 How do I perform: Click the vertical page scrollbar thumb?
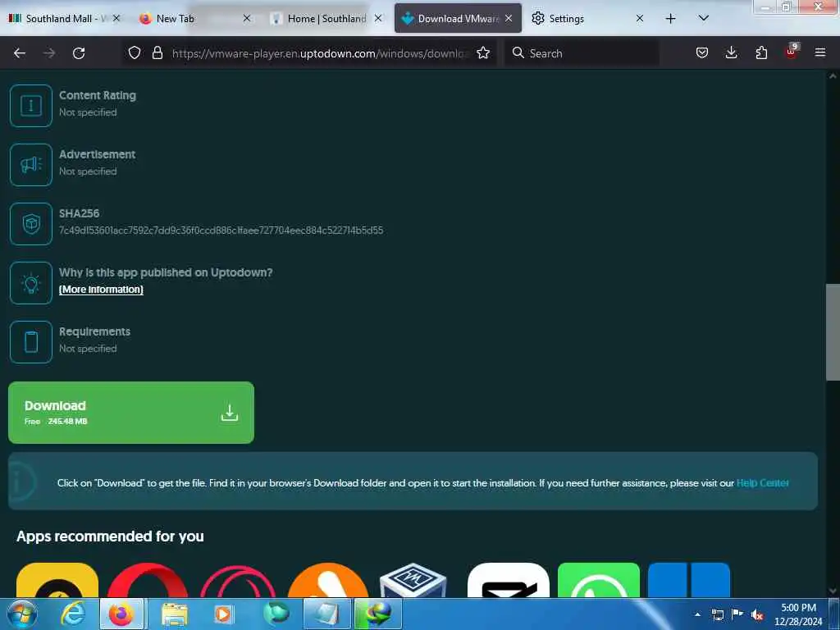[833, 332]
